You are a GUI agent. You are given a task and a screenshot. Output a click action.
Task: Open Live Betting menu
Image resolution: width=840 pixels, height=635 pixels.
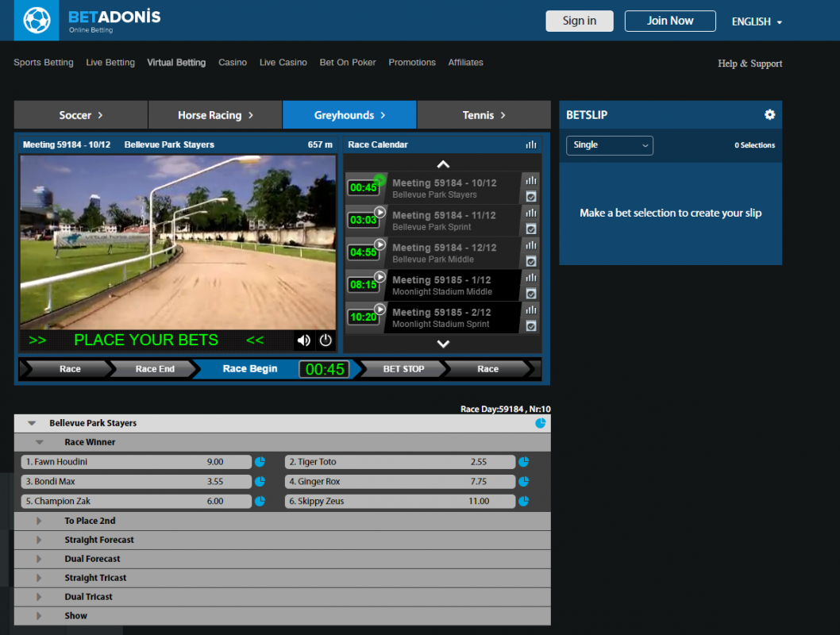click(x=110, y=63)
